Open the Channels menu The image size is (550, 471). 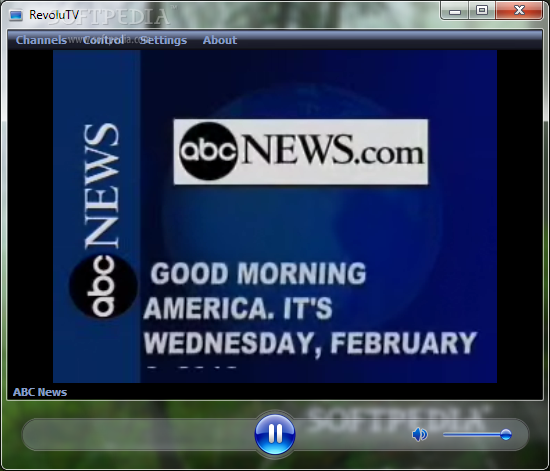point(41,40)
